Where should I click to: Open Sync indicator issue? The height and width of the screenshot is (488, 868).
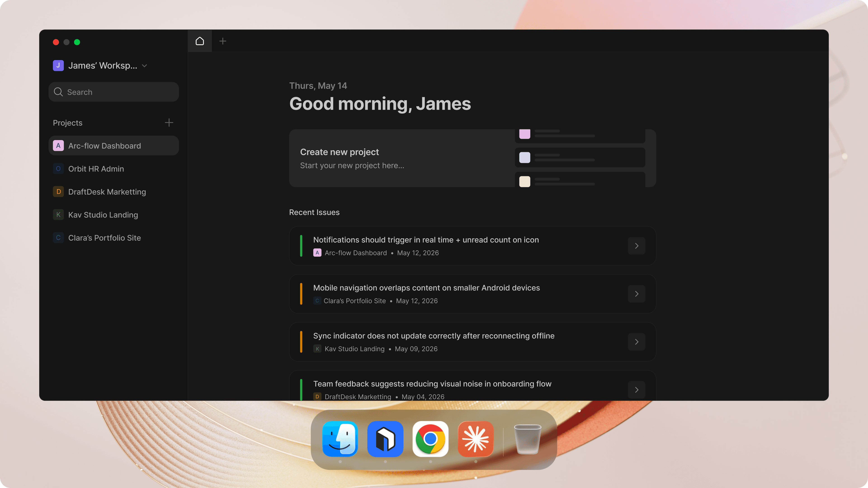(472, 342)
